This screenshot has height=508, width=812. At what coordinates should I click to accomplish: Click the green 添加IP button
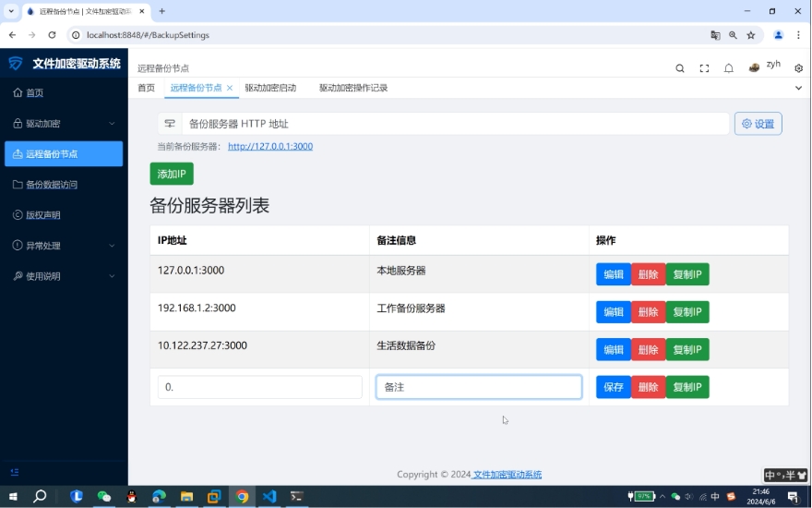point(172,174)
